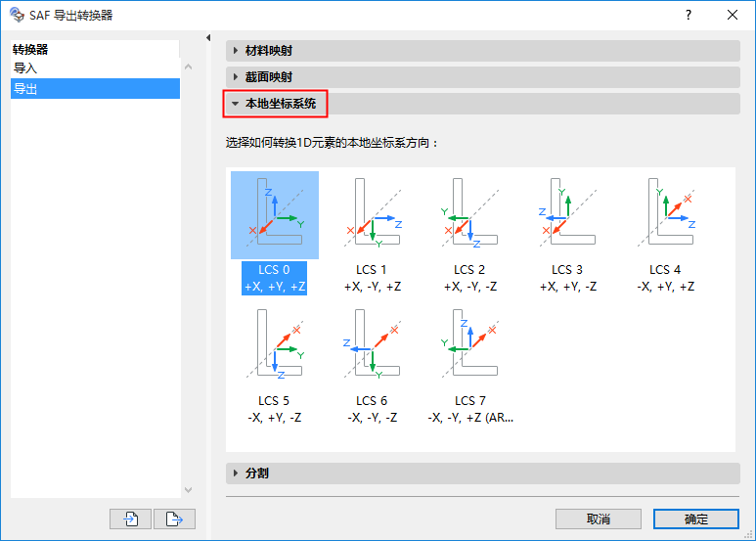
Task: Expand the 材料映射 section
Action: pos(482,51)
